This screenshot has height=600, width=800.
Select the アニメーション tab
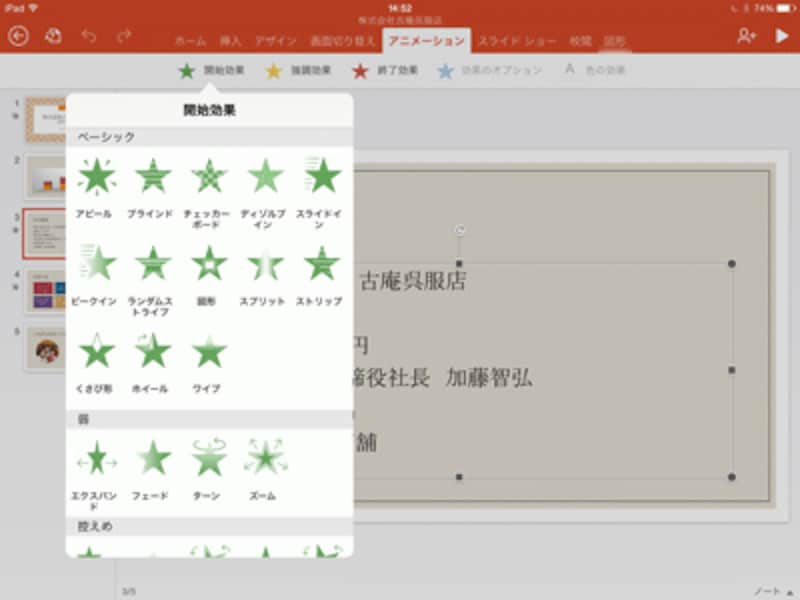pyautogui.click(x=427, y=41)
